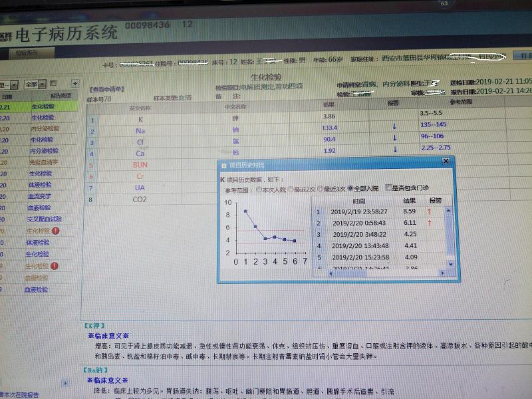Click the 90.4 result value
This screenshot has height=399, width=532.
[329, 139]
